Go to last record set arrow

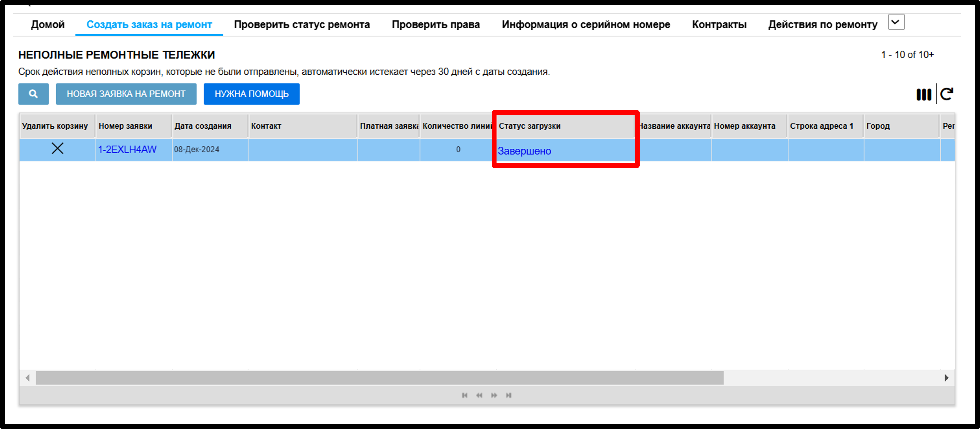coord(509,395)
